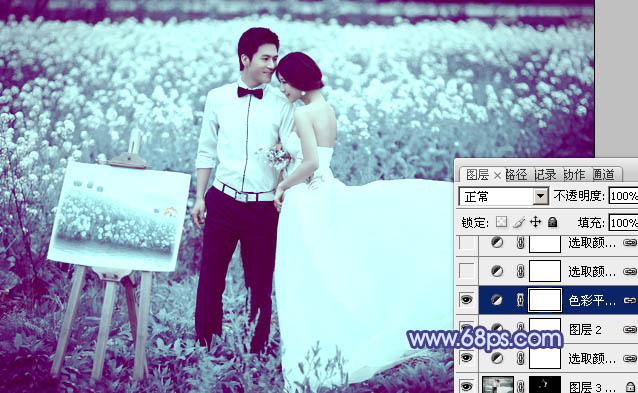This screenshot has width=638, height=393.
Task: Open the 正常 blend mode dropdown
Action: (540, 196)
